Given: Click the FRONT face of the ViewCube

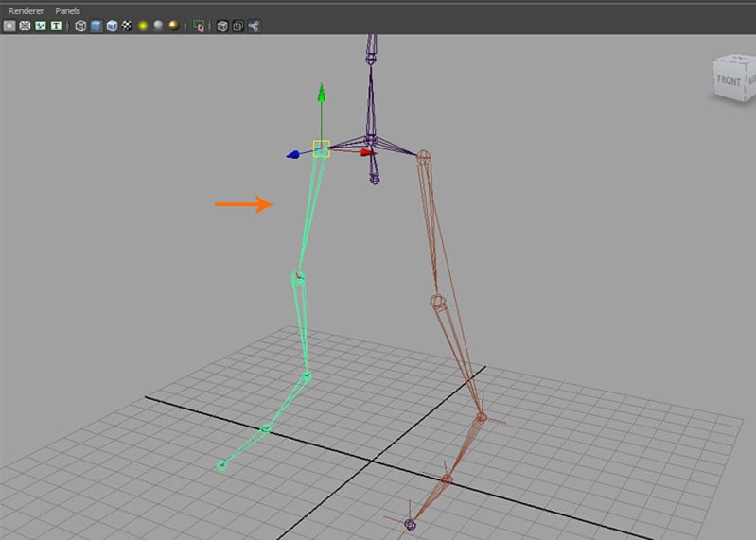Looking at the screenshot, I should (x=729, y=81).
